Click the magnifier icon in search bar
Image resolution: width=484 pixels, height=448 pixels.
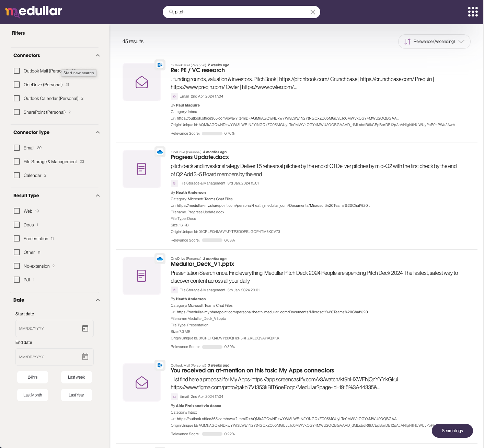point(171,12)
